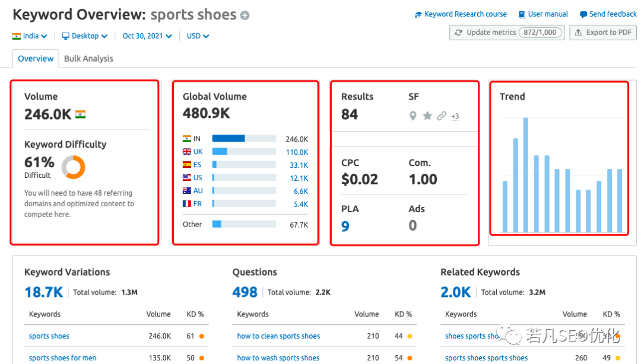This screenshot has height=364, width=641.
Task: Click the plus icon beside sports shoes
Action: 245,16
